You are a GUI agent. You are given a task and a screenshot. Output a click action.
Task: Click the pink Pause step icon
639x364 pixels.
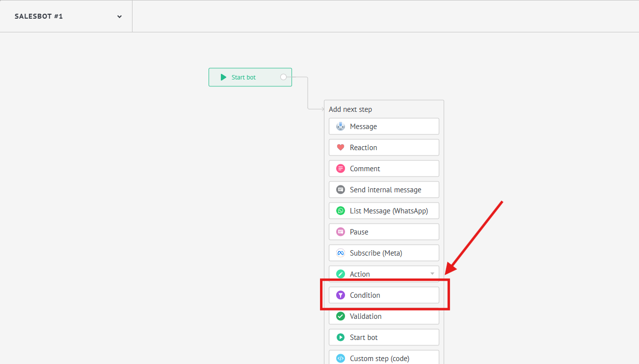pyautogui.click(x=340, y=232)
